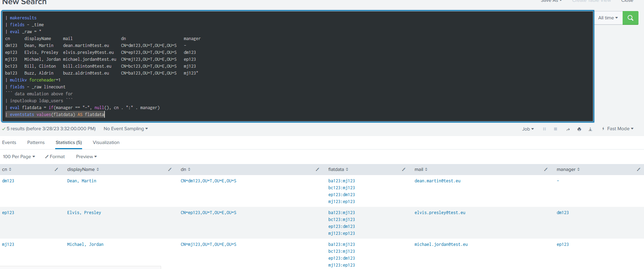This screenshot has width=644, height=269.
Task: Edit the dn column via pencil icon
Action: (x=317, y=170)
